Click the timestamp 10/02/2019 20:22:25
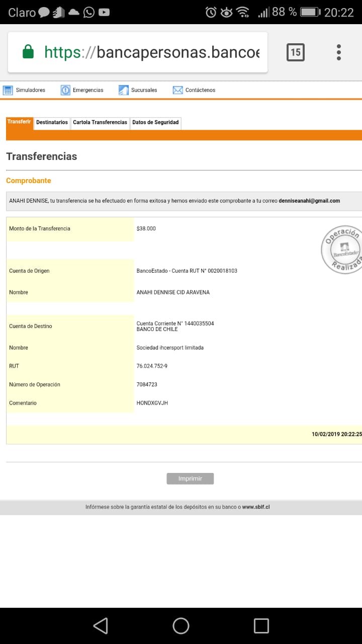Viewport: 362px width, 644px height. pos(336,434)
